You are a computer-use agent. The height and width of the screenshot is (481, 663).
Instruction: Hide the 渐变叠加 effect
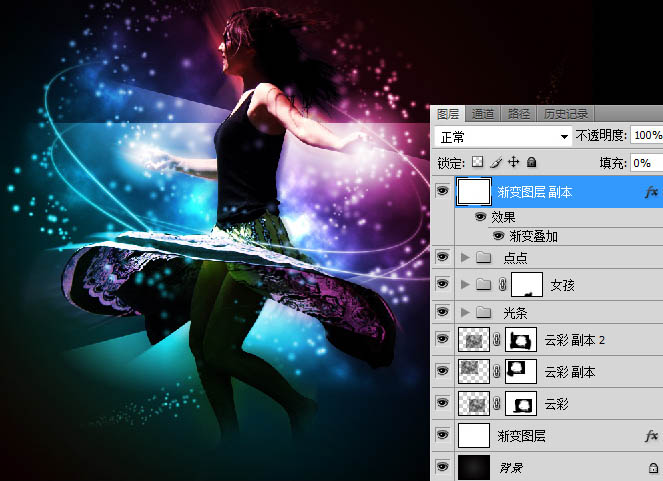coord(498,236)
